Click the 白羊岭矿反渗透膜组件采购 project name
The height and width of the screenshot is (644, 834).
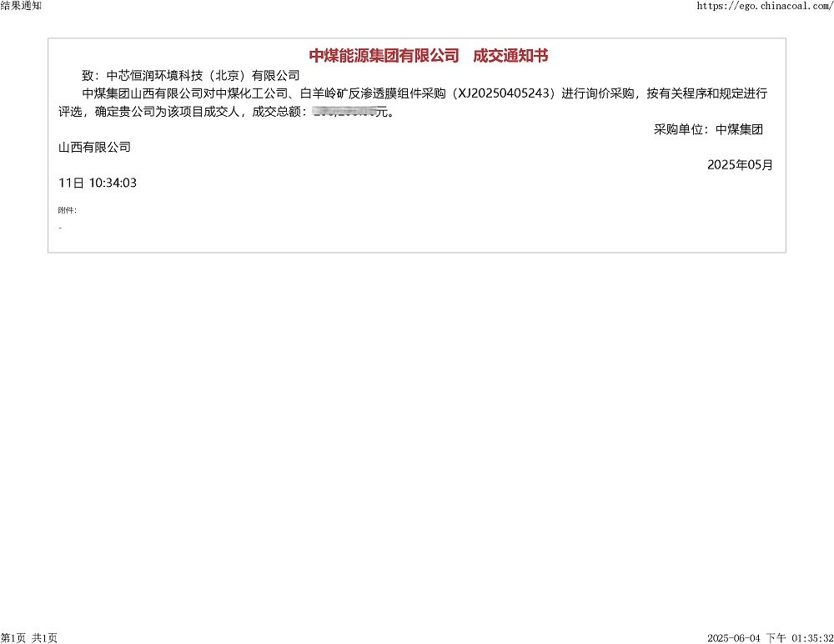tap(368, 93)
